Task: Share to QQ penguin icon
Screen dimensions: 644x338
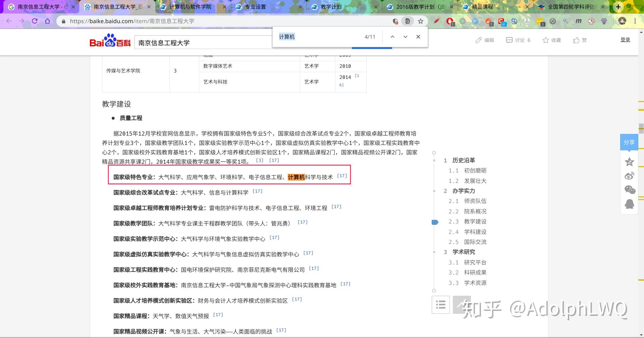Action: pyautogui.click(x=629, y=204)
